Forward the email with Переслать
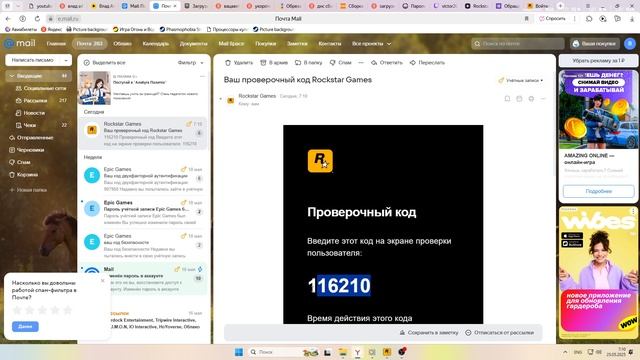The width and height of the screenshot is (640, 360). tap(427, 62)
